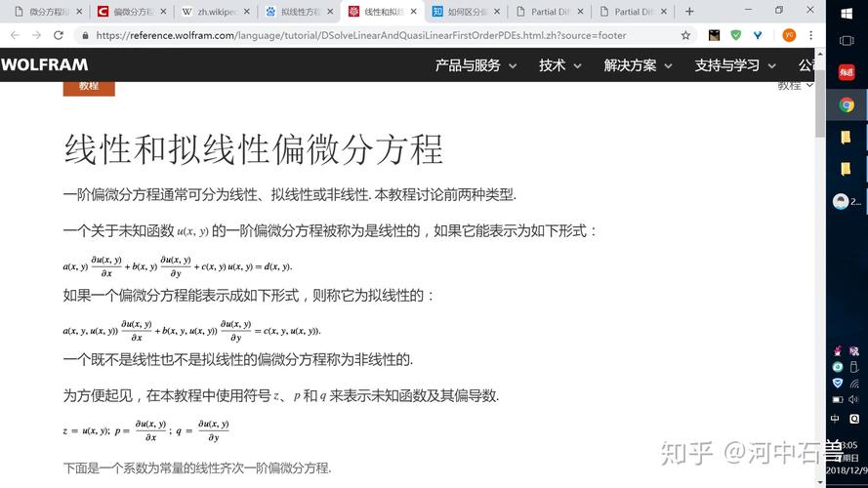The height and width of the screenshot is (488, 868).
Task: Close the Zhihu 如何区分 tab
Action: coord(497,12)
